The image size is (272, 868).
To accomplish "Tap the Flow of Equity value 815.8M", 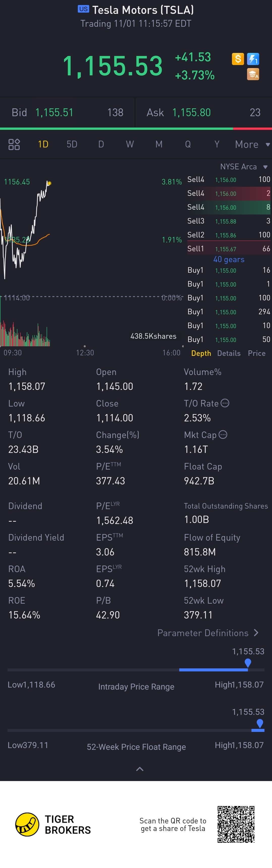I will [200, 552].
